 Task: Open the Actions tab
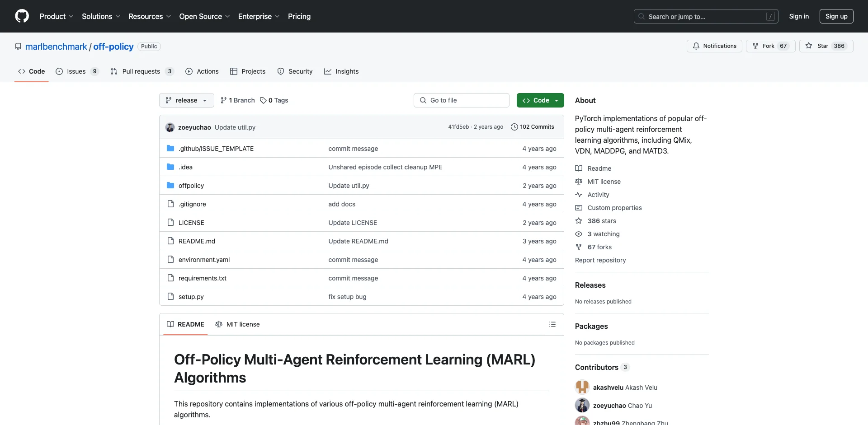(202, 71)
